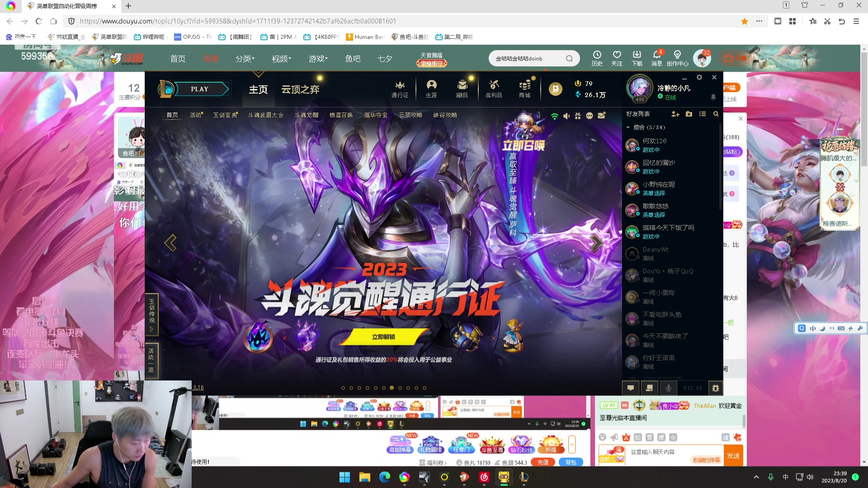Toggle the microphone icon at friends panel bottom

pyautogui.click(x=668, y=388)
